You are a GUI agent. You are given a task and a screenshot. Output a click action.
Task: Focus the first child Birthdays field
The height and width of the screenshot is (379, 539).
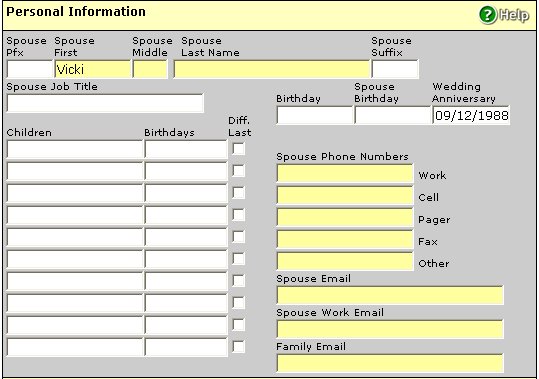[186, 149]
